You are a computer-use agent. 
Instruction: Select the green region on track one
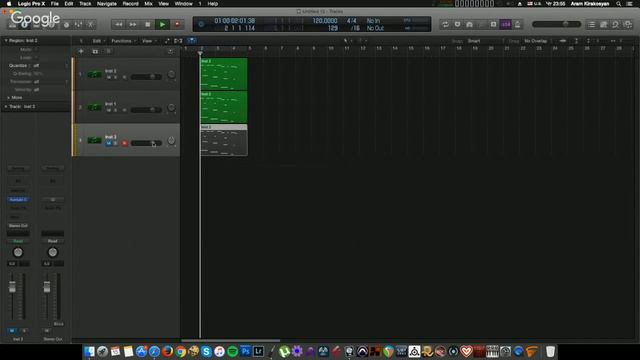click(x=224, y=74)
